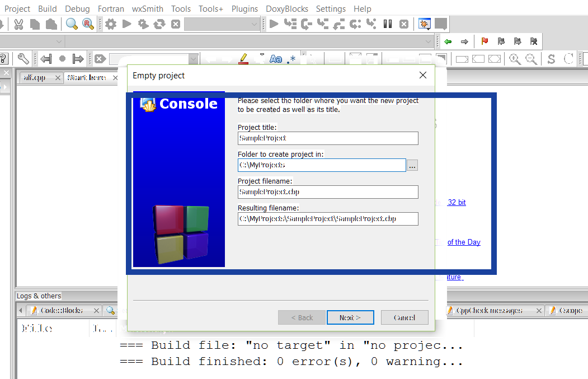Click the Find magnifier icon

point(72,24)
